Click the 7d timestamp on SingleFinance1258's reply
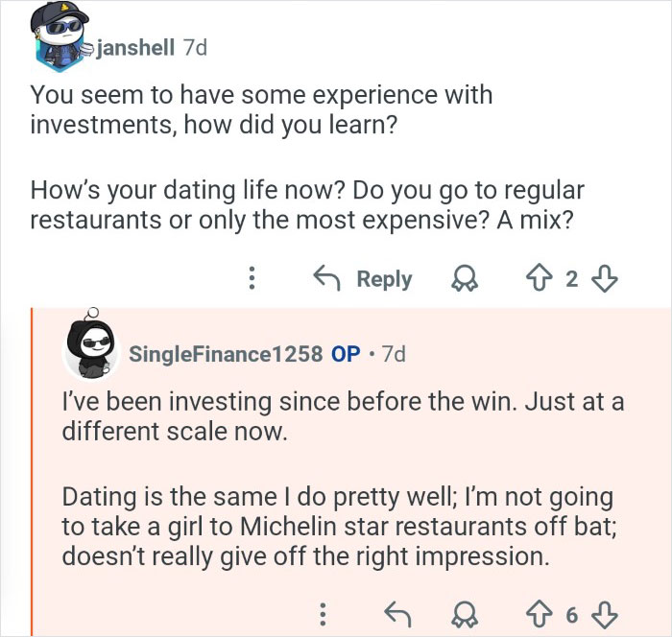 394,353
